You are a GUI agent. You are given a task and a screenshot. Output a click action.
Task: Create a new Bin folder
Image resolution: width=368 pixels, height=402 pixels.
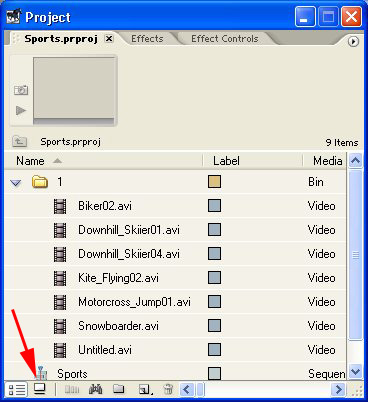[119, 389]
